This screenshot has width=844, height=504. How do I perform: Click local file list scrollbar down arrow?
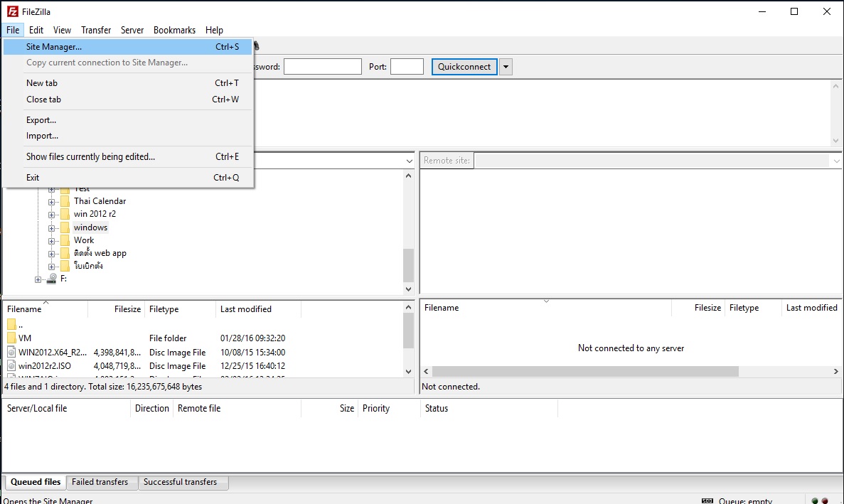409,372
